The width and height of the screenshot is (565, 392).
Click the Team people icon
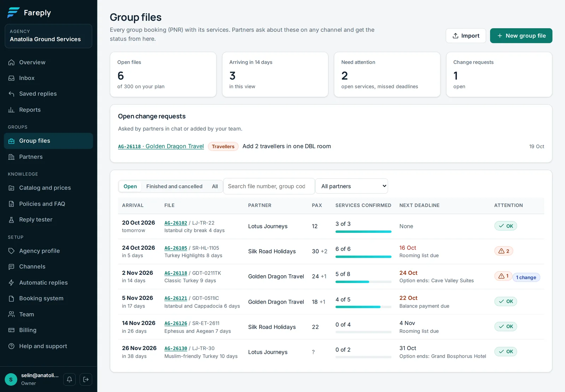[11, 314]
